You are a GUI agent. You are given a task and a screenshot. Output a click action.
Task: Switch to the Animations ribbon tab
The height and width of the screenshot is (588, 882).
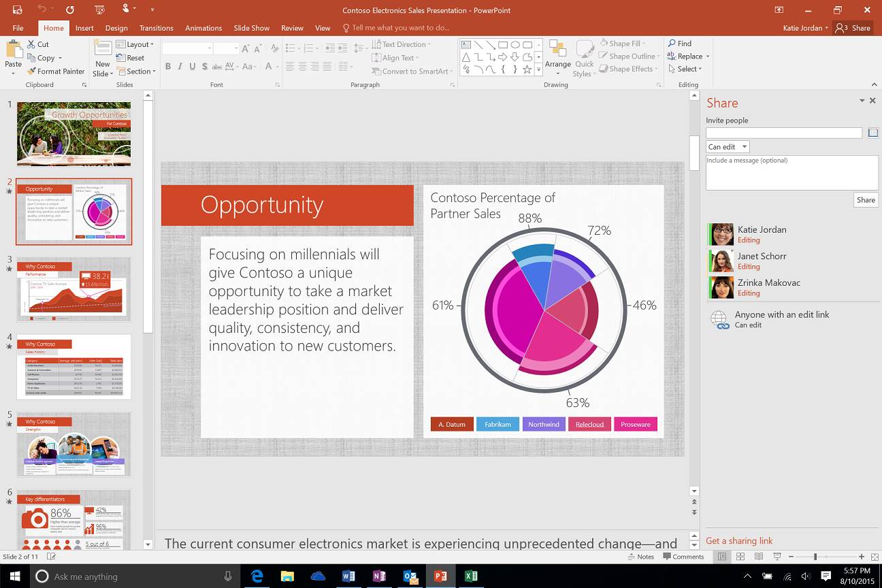[203, 28]
